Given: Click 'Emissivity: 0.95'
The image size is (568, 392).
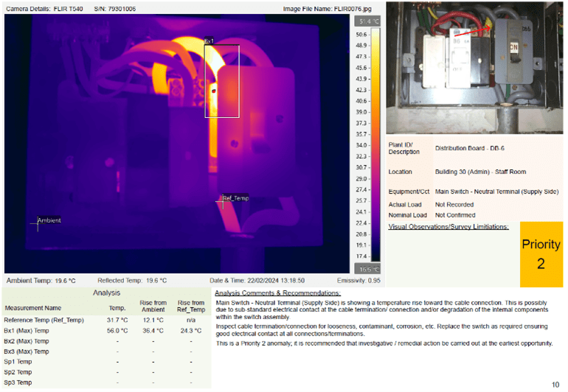Looking at the screenshot, I should click(x=359, y=281).
